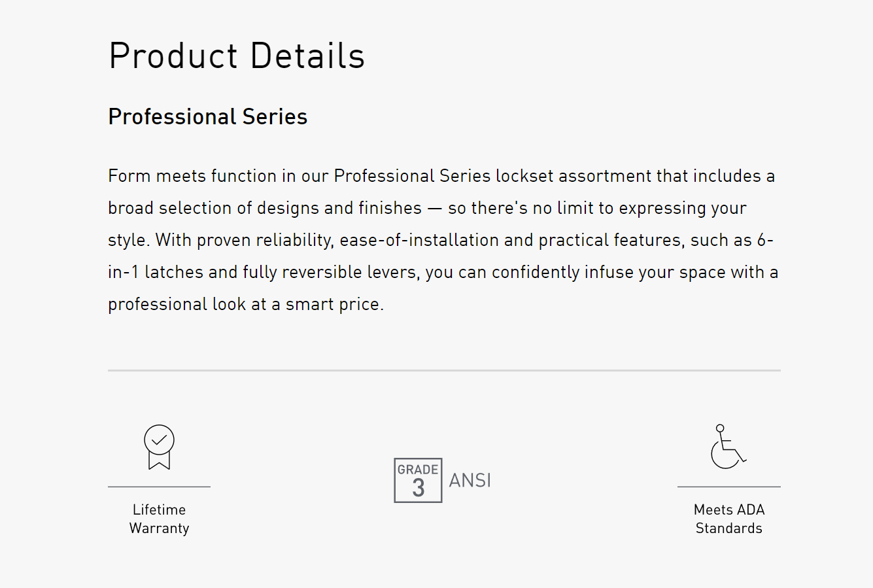
Task: Select the Lifetime Warranty label
Action: click(159, 519)
